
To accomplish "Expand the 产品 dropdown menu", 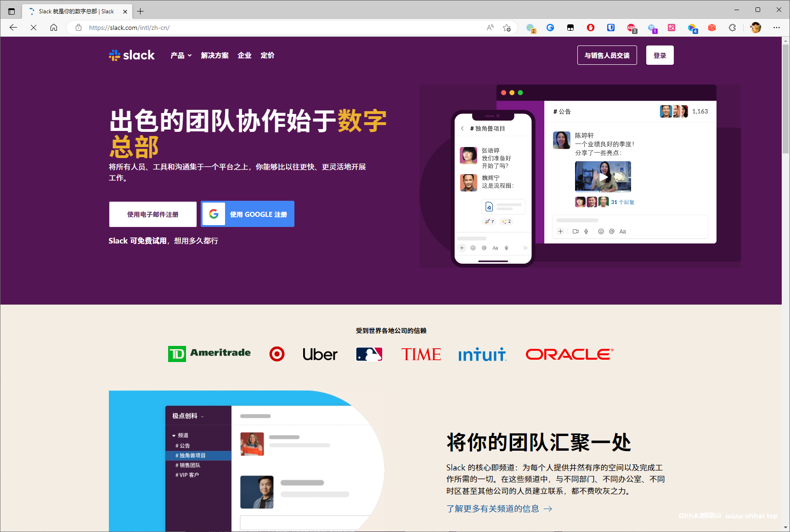I will pyautogui.click(x=181, y=55).
